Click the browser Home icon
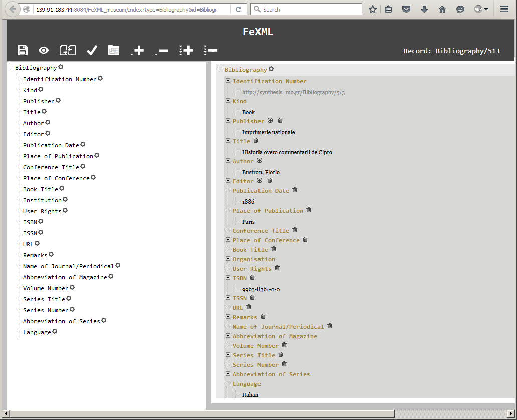Image resolution: width=517 pixels, height=420 pixels. click(442, 9)
